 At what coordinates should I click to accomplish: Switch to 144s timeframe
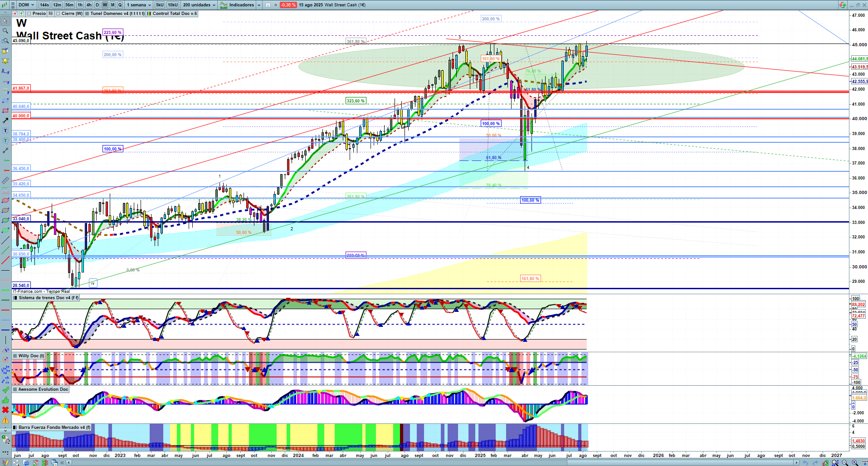(x=44, y=5)
